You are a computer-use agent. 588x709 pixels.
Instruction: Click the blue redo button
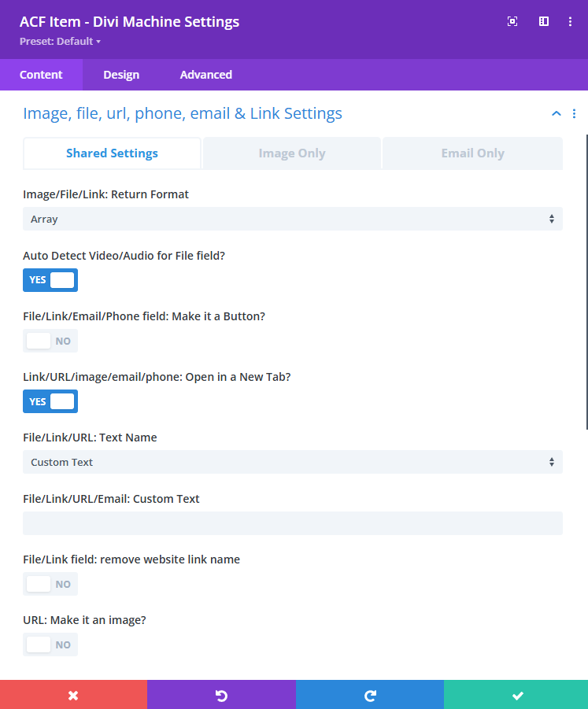pos(370,695)
